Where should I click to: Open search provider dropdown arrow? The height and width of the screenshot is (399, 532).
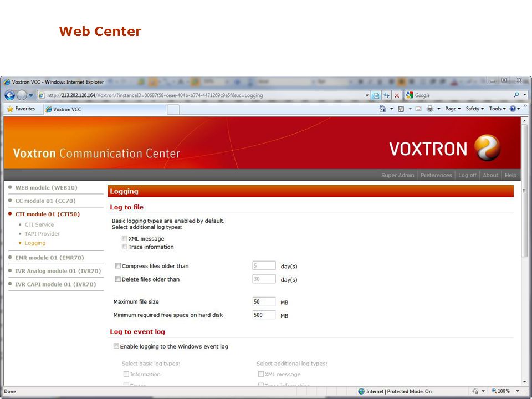(x=525, y=95)
